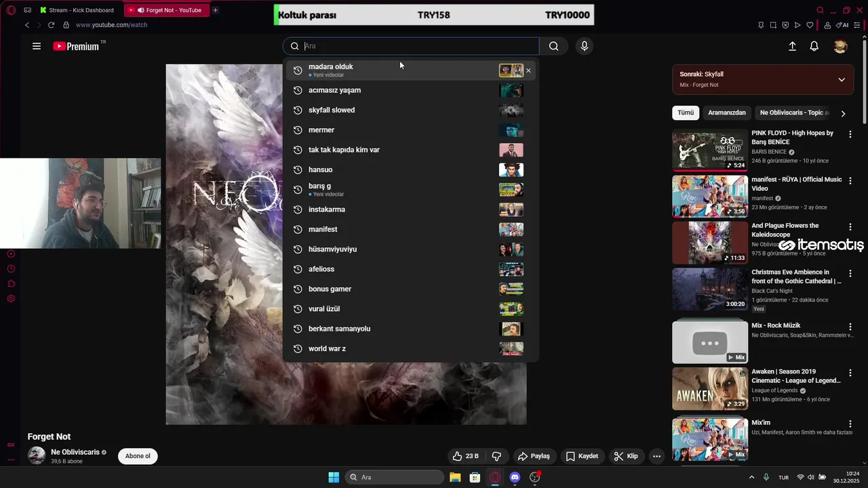Switch to Stream - Kick Dashboard tab
The image size is (868, 488).
point(77,10)
